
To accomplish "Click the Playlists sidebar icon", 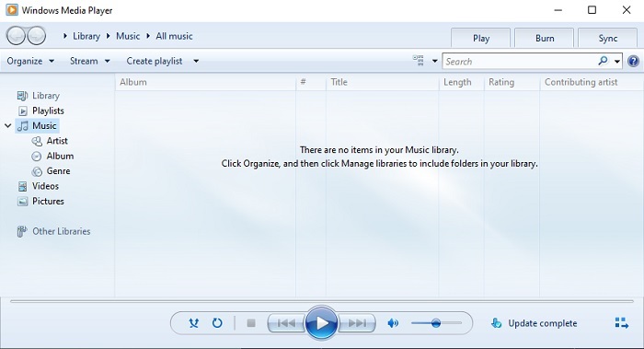I will 23,111.
